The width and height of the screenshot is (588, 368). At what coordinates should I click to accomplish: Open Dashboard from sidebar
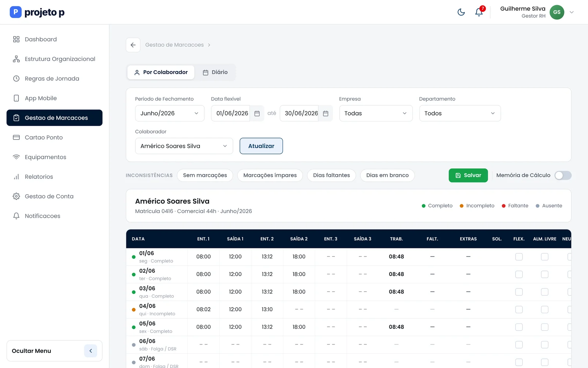[54, 39]
